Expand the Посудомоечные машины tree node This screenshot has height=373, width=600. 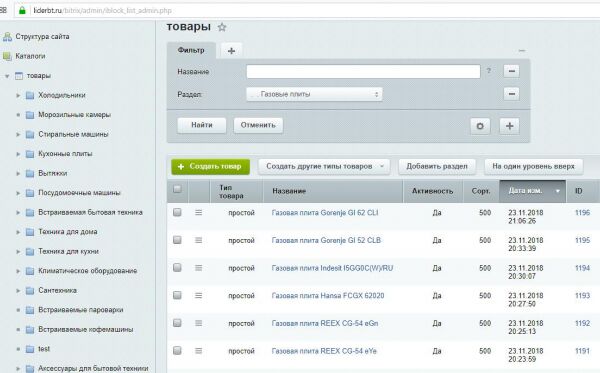click(x=18, y=193)
